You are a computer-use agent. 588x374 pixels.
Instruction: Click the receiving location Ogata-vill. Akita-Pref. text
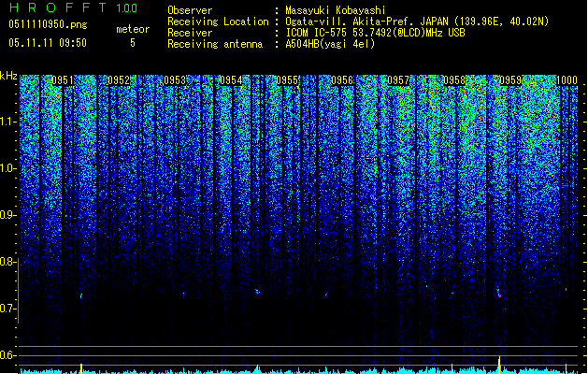click(366, 22)
